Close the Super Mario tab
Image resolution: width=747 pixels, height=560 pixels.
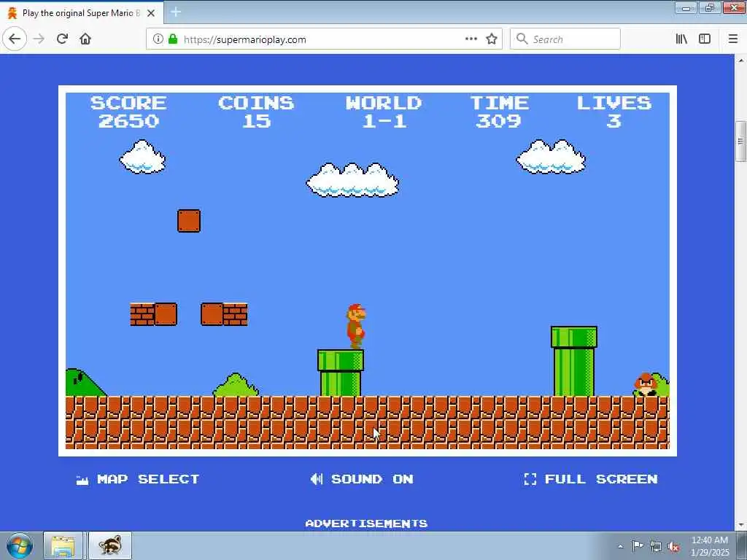click(151, 13)
